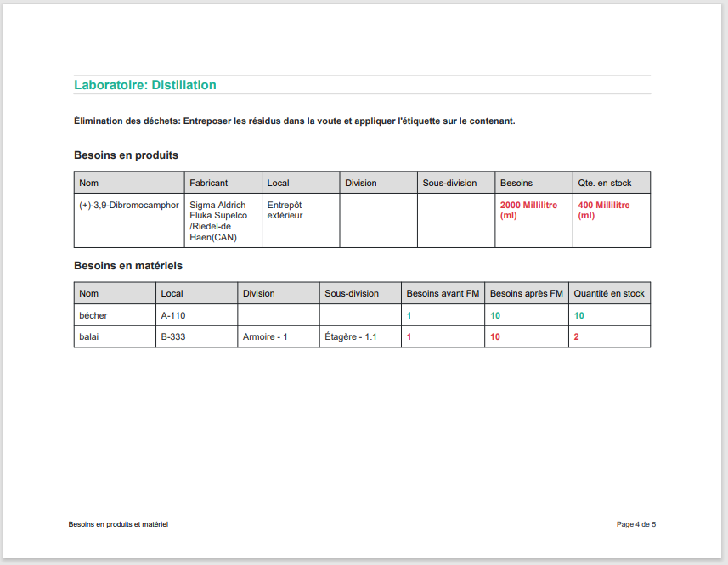
Task: Click the 'Division' header in the materials table
Action: (x=278, y=293)
